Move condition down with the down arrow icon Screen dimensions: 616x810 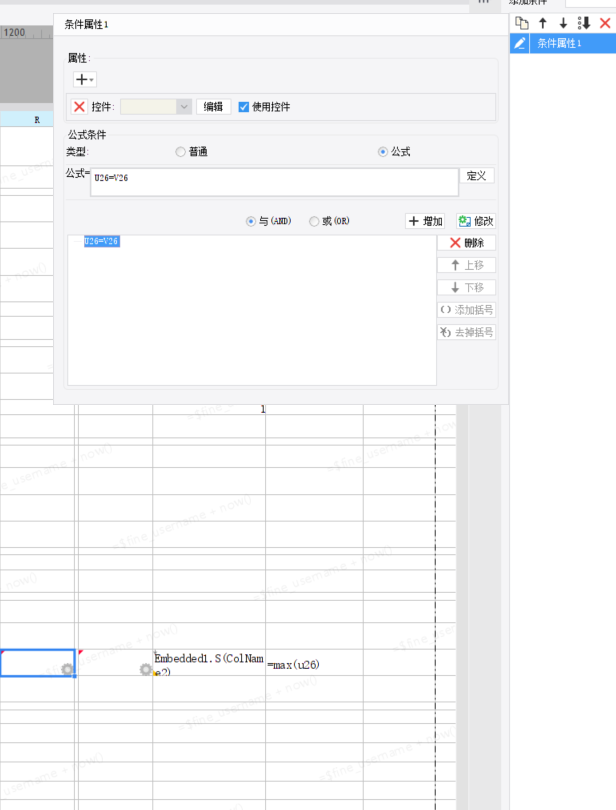[x=563, y=23]
